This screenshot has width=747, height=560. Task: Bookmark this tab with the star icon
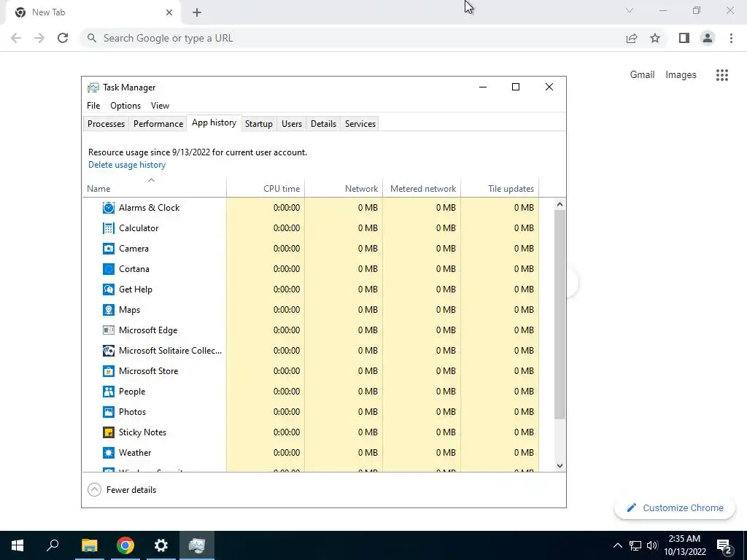pos(655,38)
